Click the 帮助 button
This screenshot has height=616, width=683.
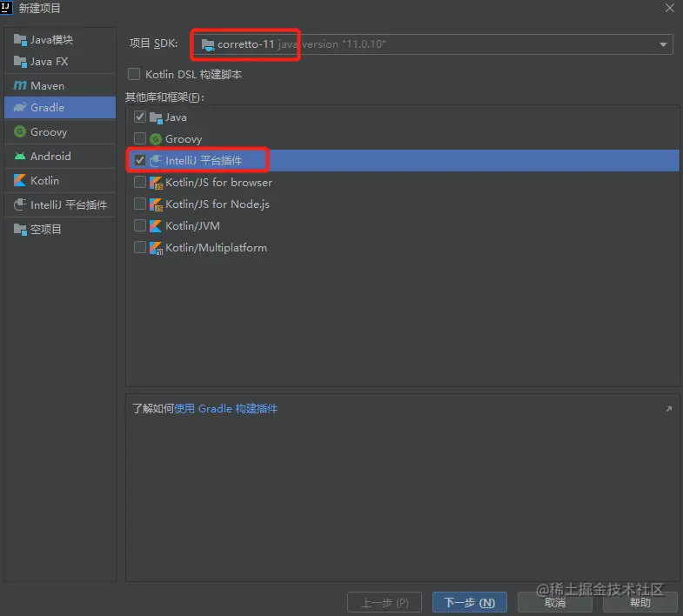[639, 602]
